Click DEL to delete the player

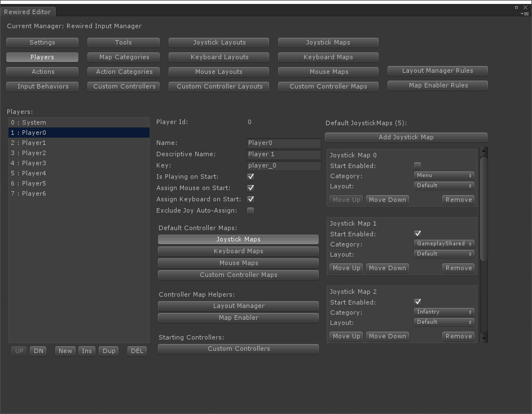[x=137, y=351]
